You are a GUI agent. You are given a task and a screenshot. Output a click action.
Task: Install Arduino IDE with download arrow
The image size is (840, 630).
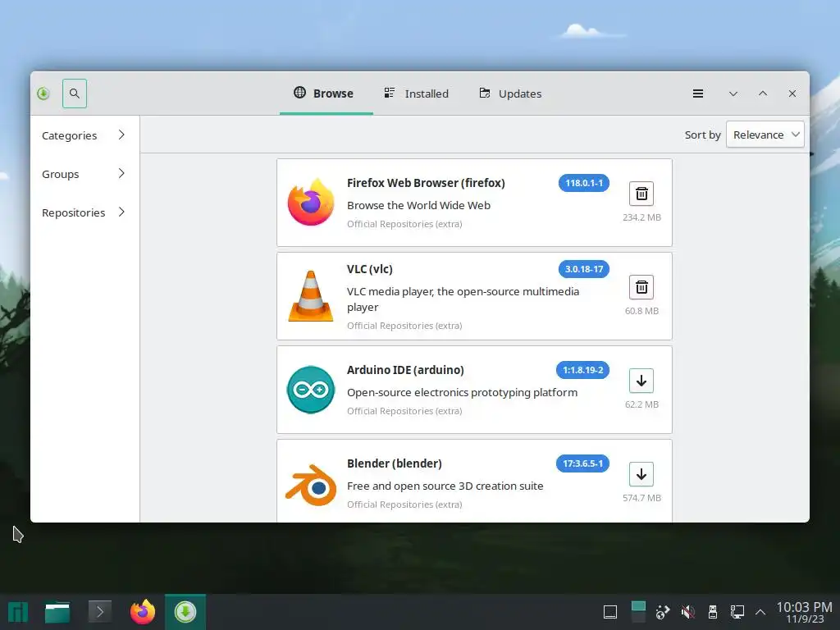click(641, 381)
